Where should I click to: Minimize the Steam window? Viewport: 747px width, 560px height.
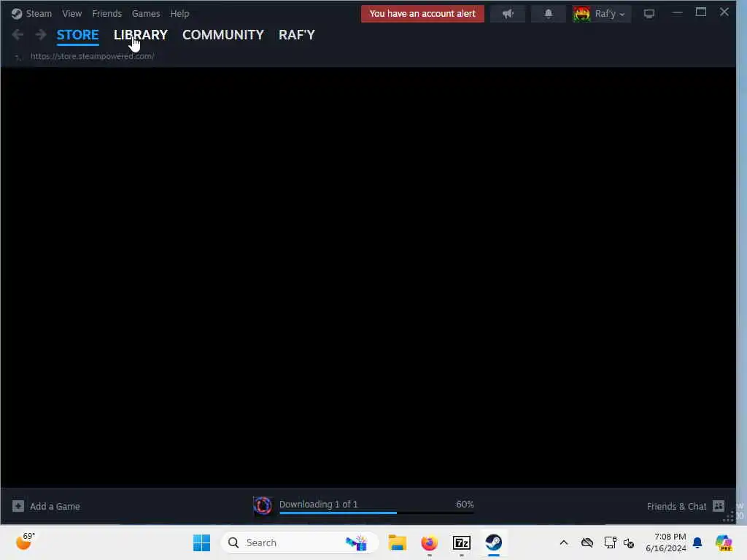(x=677, y=13)
